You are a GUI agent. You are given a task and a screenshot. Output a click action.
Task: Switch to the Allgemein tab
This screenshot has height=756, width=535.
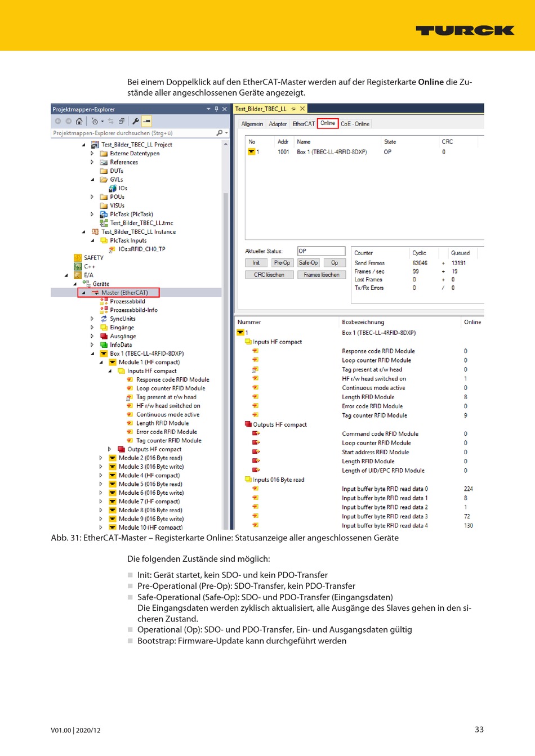252,124
